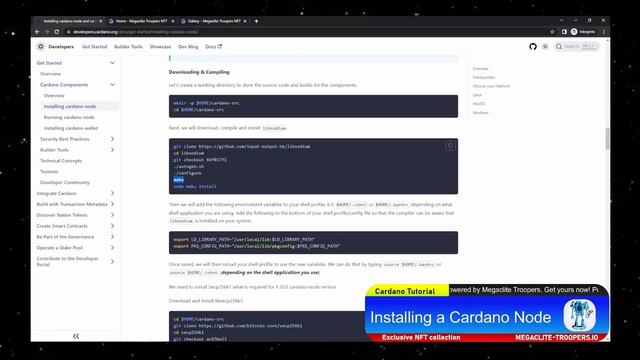Viewport: 640px width, 360px height.
Task: Click the page vertical scrollbar thumb
Action: tap(607, 139)
